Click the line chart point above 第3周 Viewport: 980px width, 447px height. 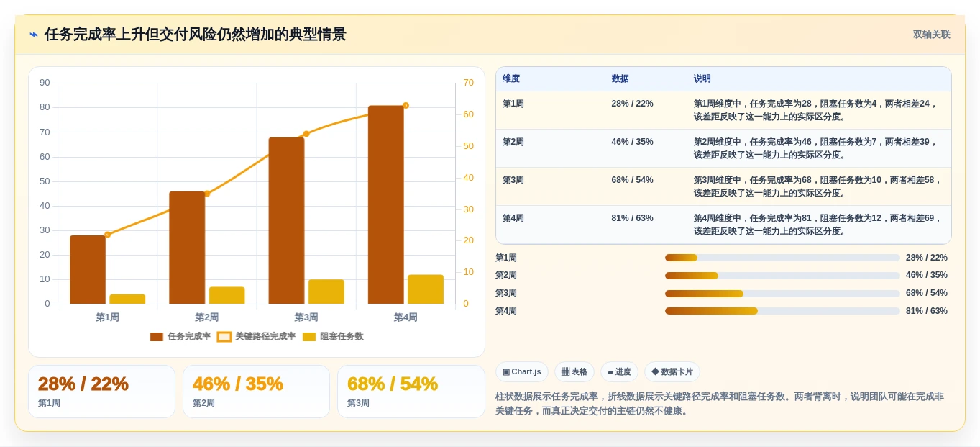306,134
